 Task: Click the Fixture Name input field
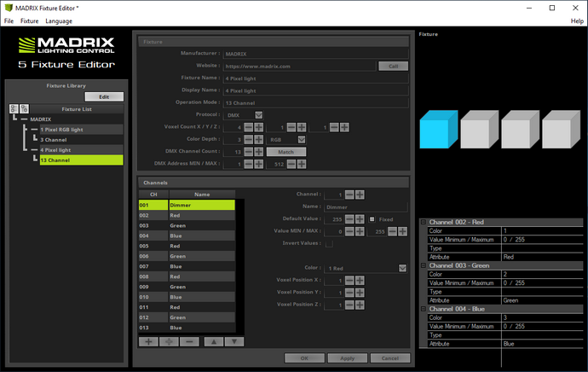click(x=316, y=78)
